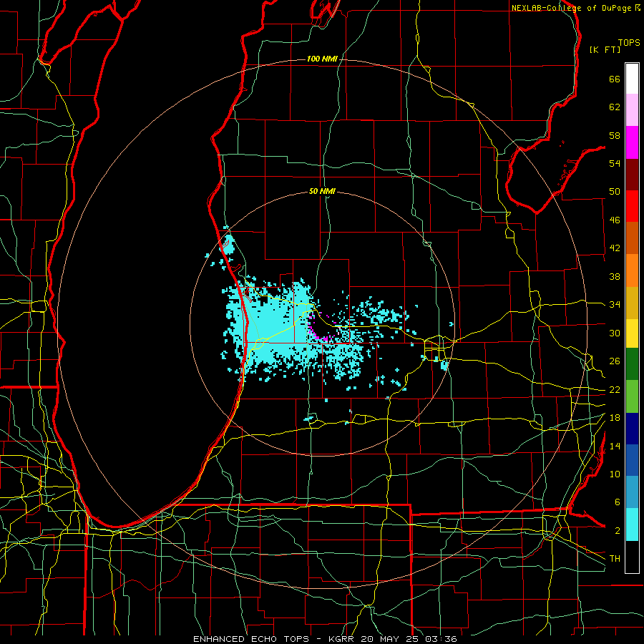Click the legend value "14"

coord(615,446)
